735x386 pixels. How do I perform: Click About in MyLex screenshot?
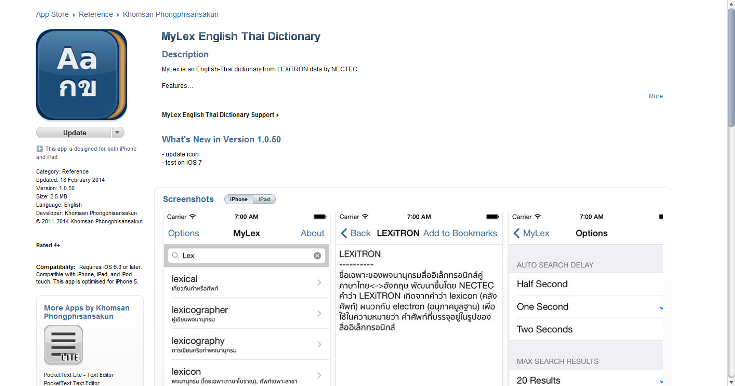pos(312,233)
